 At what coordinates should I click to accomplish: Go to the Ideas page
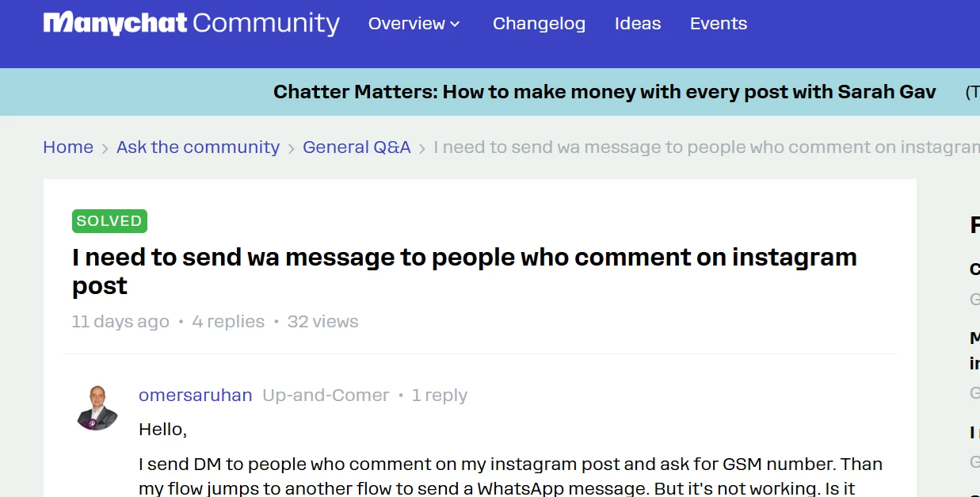[x=638, y=24]
